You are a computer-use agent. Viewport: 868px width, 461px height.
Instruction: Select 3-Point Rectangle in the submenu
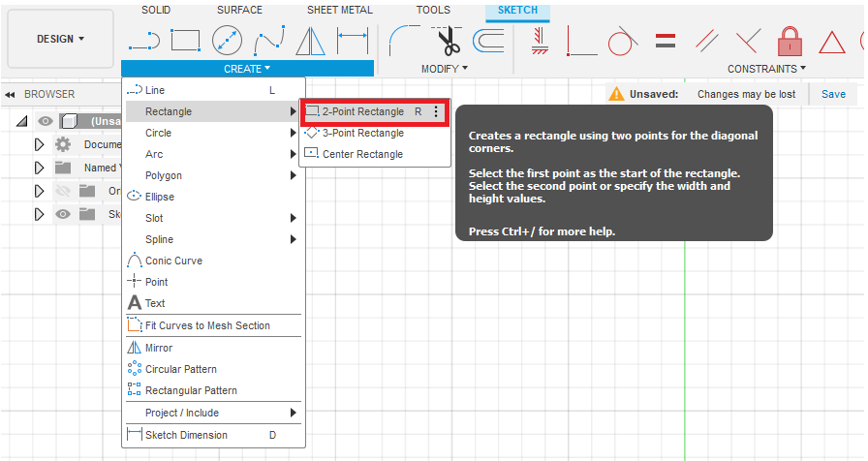(375, 134)
